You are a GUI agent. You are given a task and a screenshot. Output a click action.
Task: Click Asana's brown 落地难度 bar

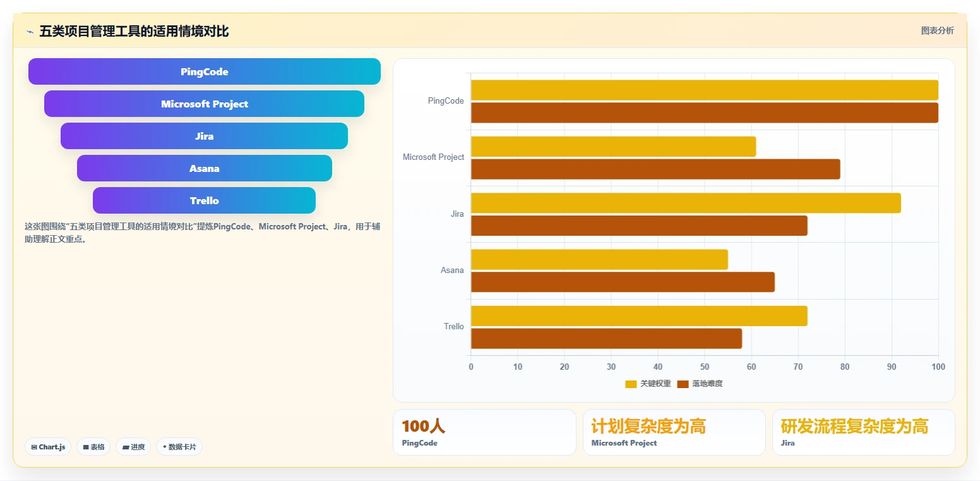click(623, 282)
